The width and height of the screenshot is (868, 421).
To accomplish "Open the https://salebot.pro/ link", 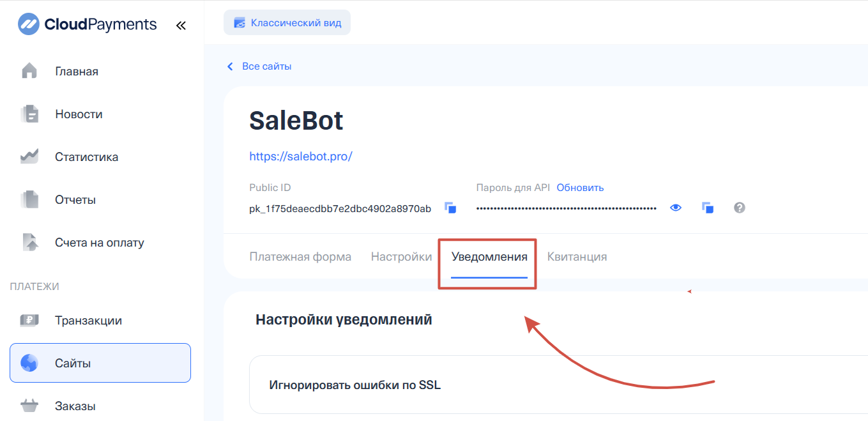I will (300, 157).
